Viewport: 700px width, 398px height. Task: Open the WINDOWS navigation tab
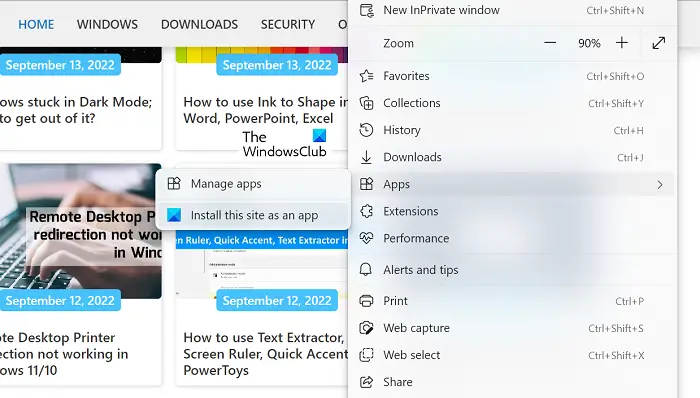tap(107, 24)
